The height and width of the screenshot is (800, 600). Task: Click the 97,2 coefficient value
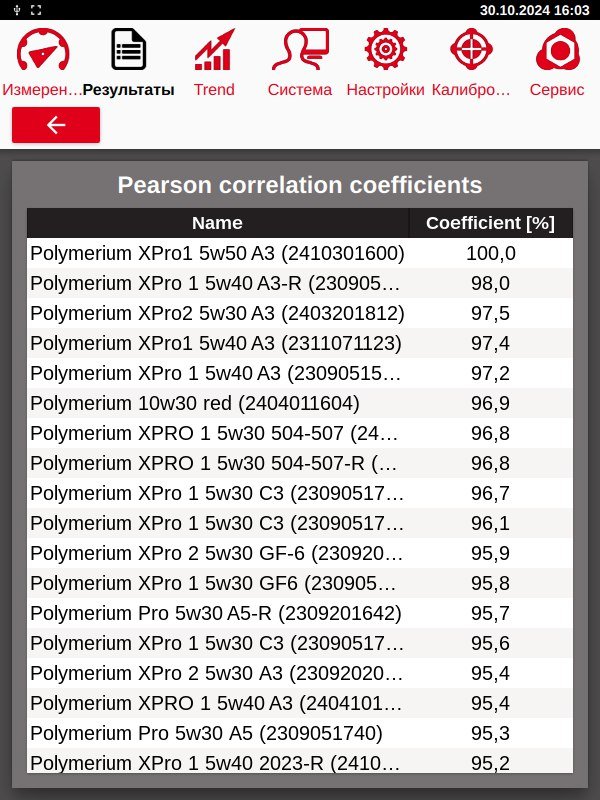point(491,373)
